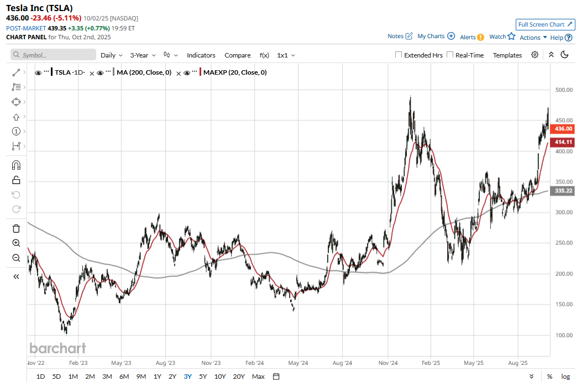Viewport: 582px width, 392px height.
Task: Open Alerts warning icon
Action: 481,37
